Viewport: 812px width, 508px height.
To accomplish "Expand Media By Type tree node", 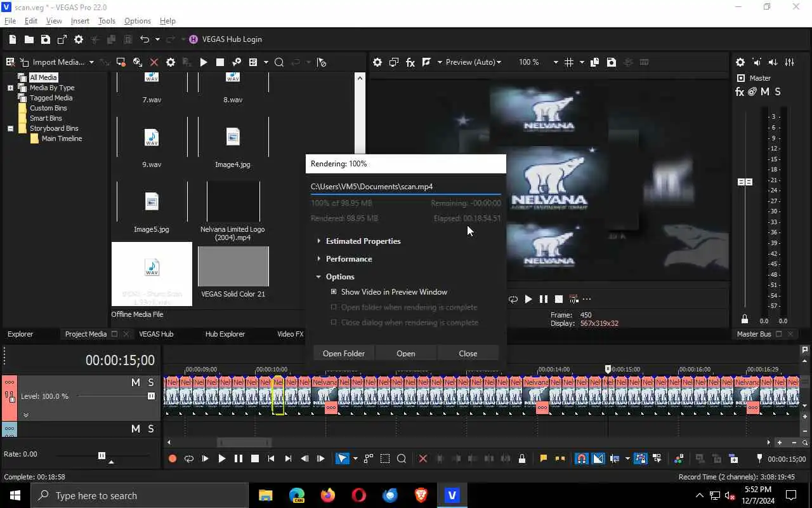I will tap(10, 88).
